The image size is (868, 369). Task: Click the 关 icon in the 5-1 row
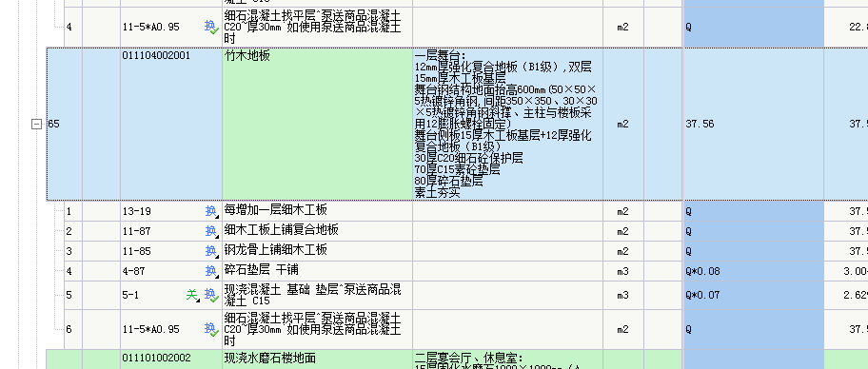click(192, 296)
